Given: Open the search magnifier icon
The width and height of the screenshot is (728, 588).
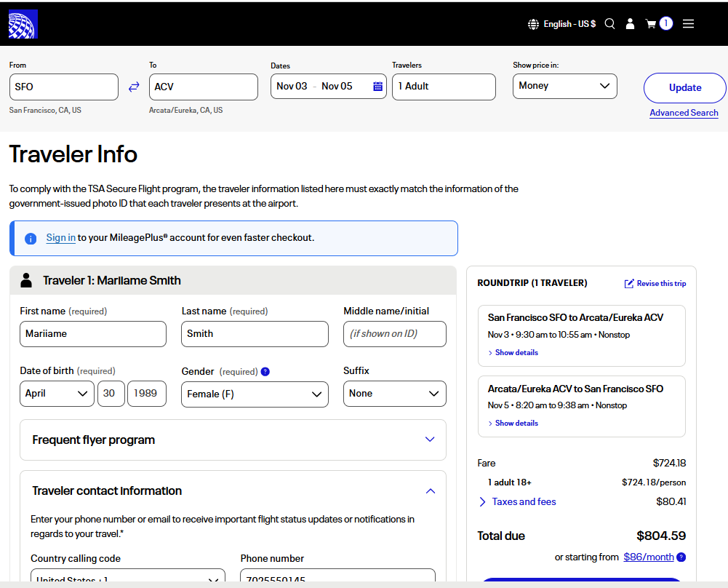Looking at the screenshot, I should click(x=609, y=24).
